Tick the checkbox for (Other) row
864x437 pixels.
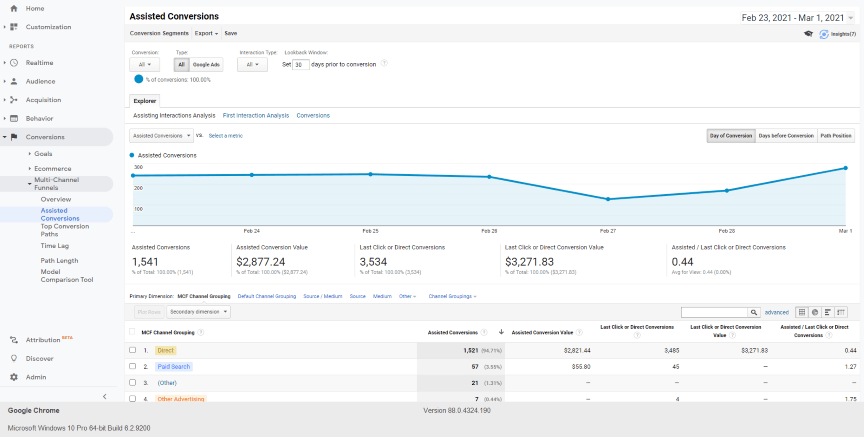point(132,382)
